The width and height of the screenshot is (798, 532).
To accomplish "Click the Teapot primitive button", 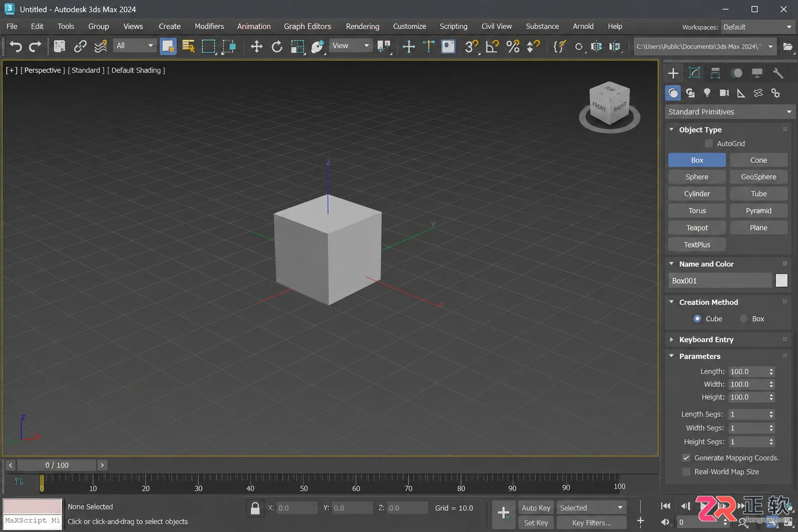I will pyautogui.click(x=697, y=228).
